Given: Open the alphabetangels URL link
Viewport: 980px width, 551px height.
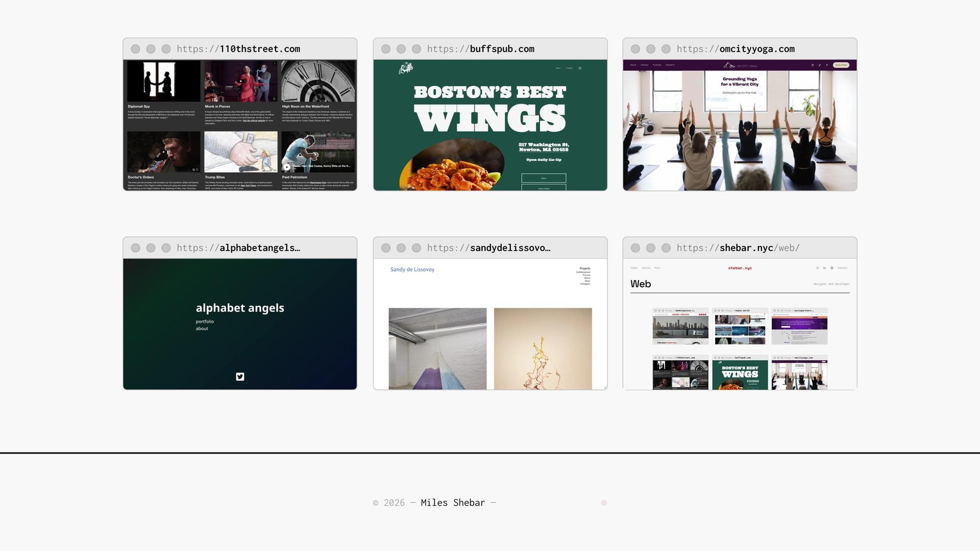Looking at the screenshot, I should coord(238,248).
